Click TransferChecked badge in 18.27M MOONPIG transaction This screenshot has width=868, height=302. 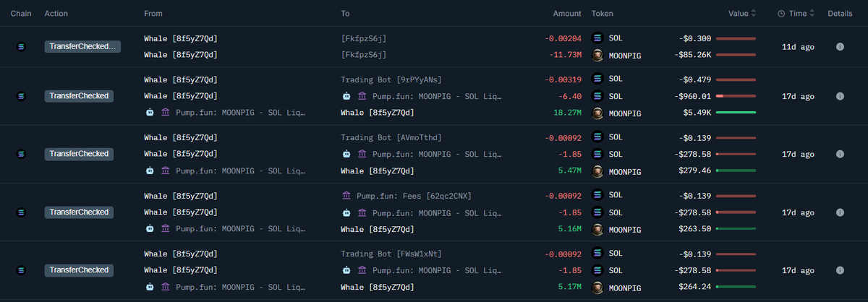[80, 95]
